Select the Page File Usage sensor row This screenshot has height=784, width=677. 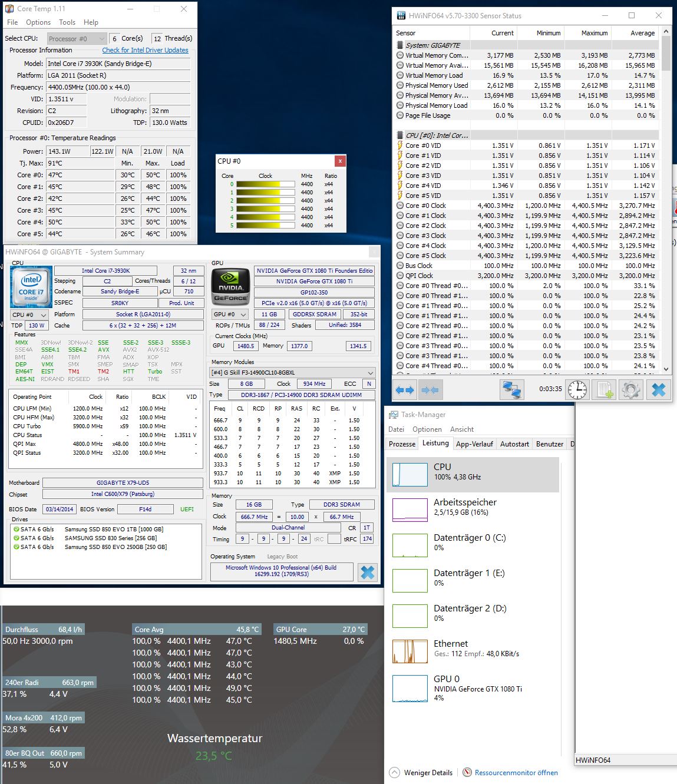[x=526, y=115]
